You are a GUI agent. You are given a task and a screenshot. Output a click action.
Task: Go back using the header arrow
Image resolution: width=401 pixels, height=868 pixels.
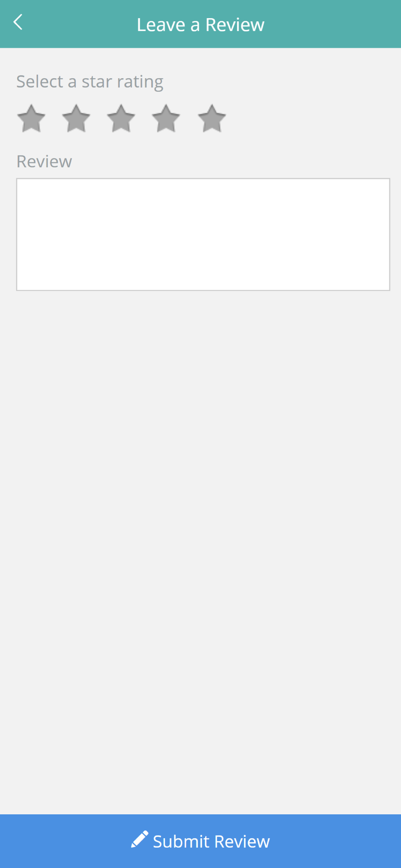click(18, 22)
